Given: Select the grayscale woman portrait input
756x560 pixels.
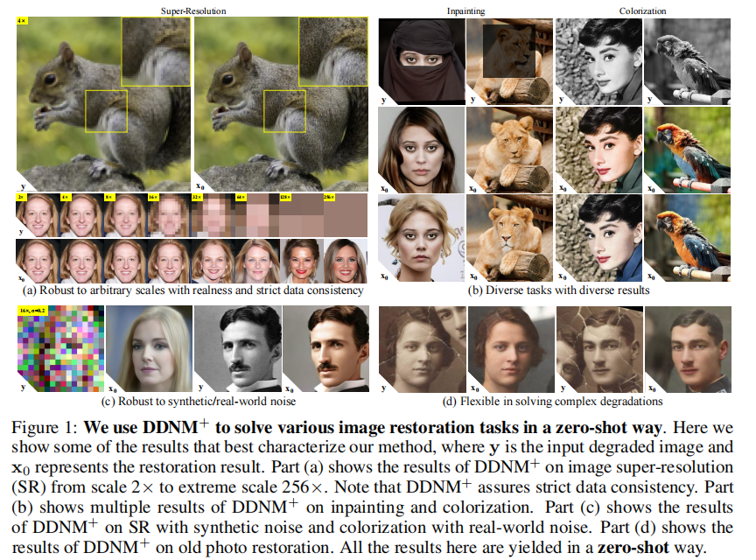Looking at the screenshot, I should point(598,62).
